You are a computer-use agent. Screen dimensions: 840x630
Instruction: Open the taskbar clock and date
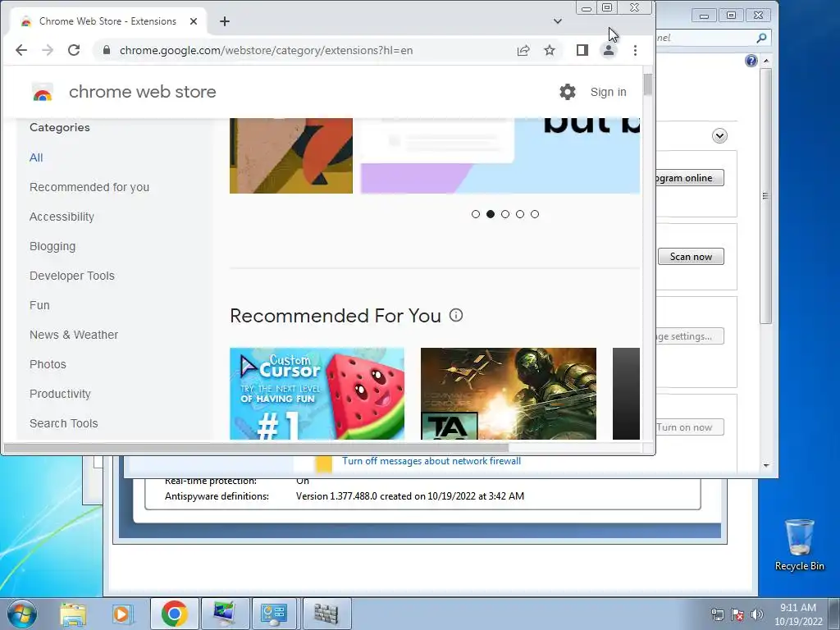pyautogui.click(x=797, y=614)
